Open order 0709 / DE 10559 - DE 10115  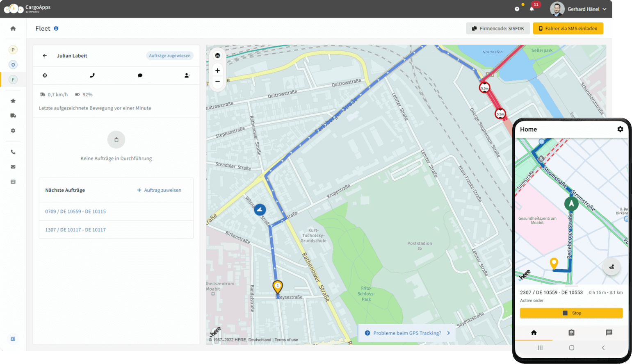pyautogui.click(x=75, y=211)
